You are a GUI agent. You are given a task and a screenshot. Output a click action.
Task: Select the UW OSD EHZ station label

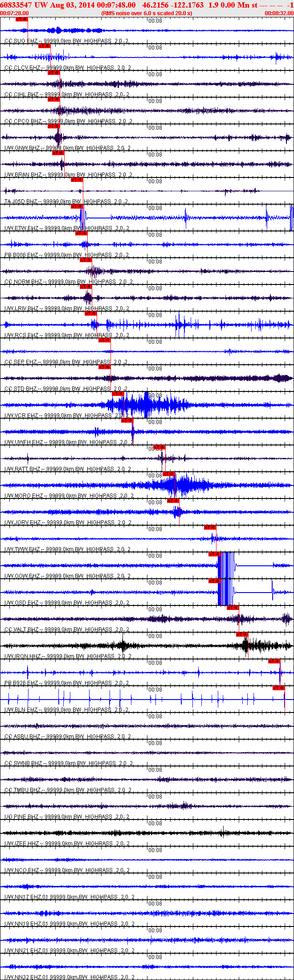click(x=67, y=603)
